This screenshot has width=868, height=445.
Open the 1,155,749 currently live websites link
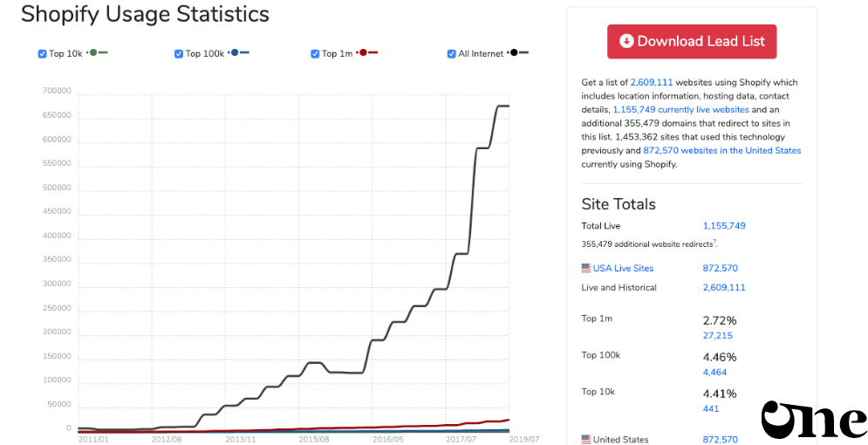pos(681,110)
